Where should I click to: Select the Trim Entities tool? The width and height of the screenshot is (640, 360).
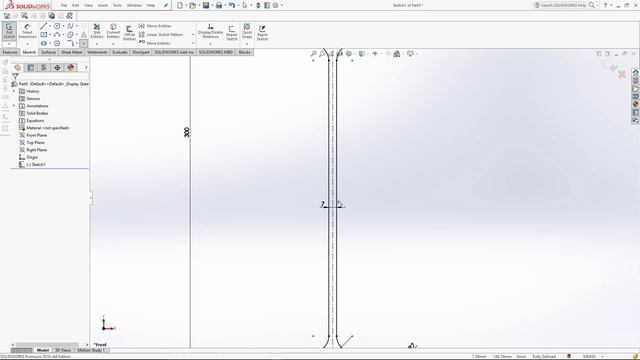click(97, 31)
